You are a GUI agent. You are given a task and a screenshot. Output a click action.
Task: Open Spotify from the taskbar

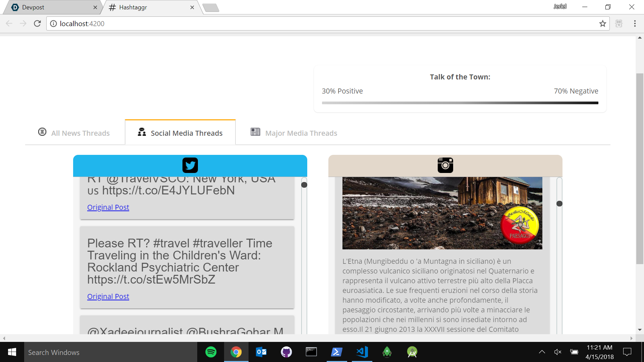tap(211, 352)
